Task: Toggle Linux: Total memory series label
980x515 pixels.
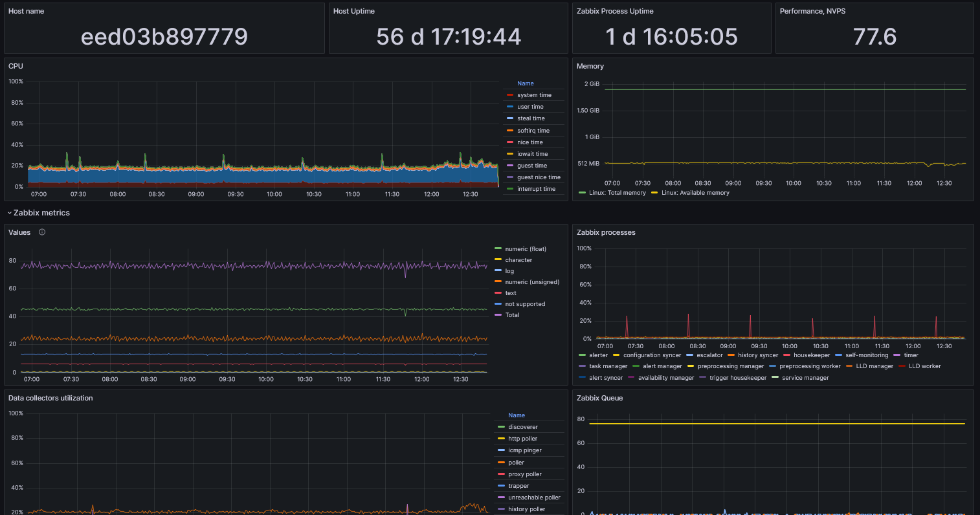Action: pyautogui.click(x=618, y=193)
